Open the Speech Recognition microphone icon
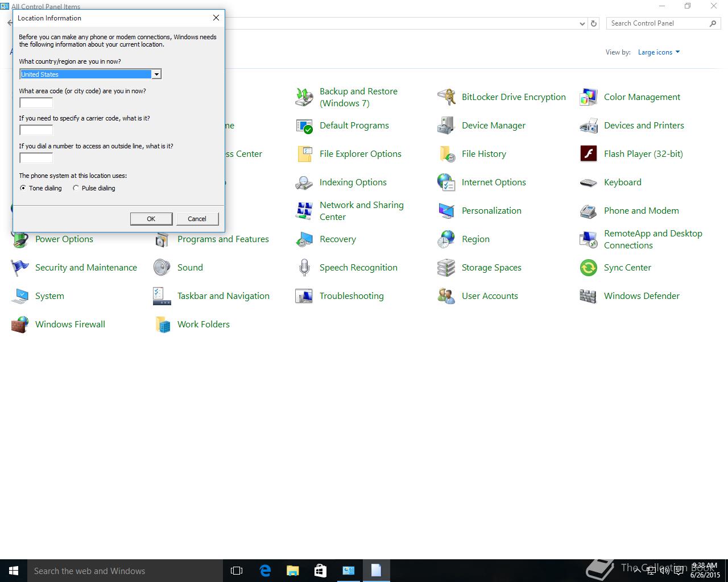 pos(304,268)
